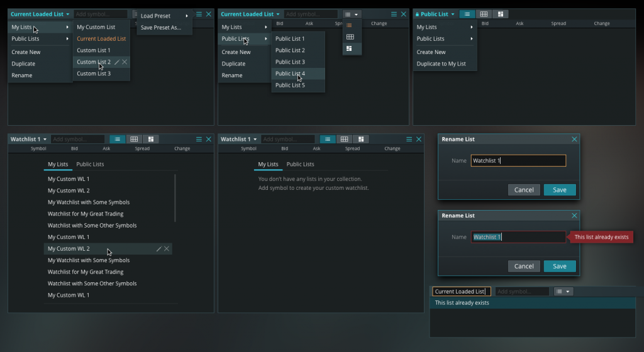Close the Rename List dialog showing the error tooltip
The image size is (644, 352).
(574, 216)
